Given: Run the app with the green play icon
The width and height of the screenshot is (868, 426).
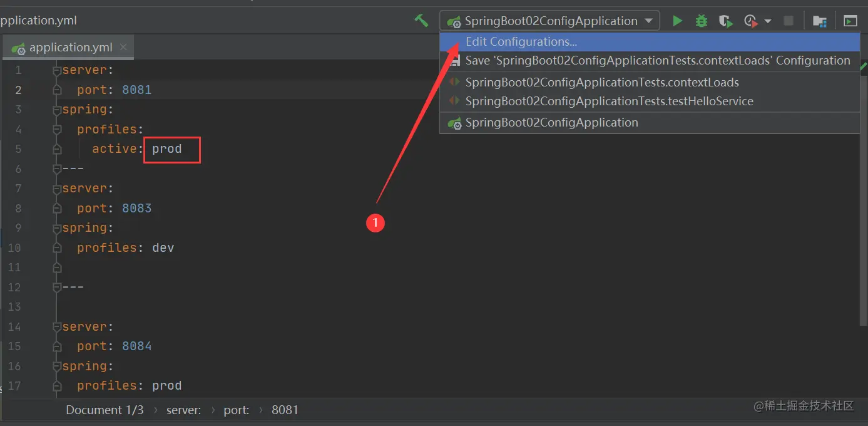Looking at the screenshot, I should pyautogui.click(x=677, y=21).
